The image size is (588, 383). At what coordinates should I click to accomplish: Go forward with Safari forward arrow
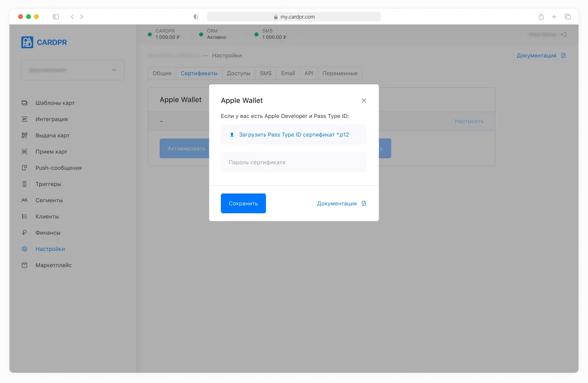(x=82, y=17)
